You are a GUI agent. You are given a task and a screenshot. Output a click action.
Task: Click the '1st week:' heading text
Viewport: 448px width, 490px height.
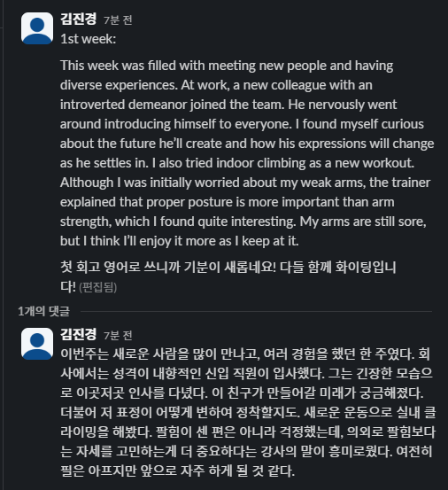pos(88,39)
